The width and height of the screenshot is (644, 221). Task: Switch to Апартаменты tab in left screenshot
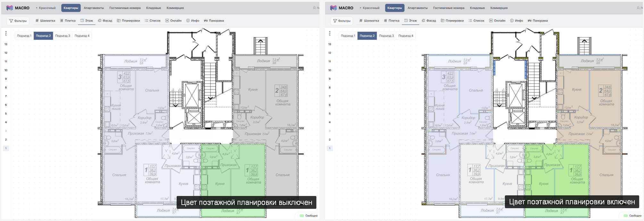click(x=94, y=8)
